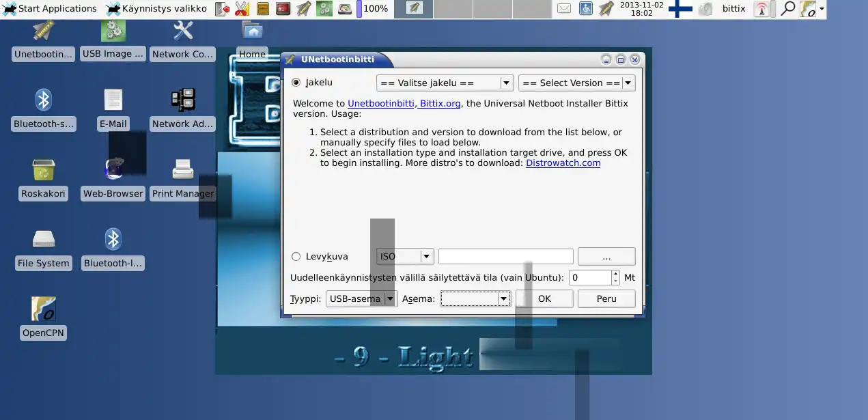Click the Unetbootin launcher left of the gears icon
The width and height of the screenshot is (868, 420).
pos(304,9)
